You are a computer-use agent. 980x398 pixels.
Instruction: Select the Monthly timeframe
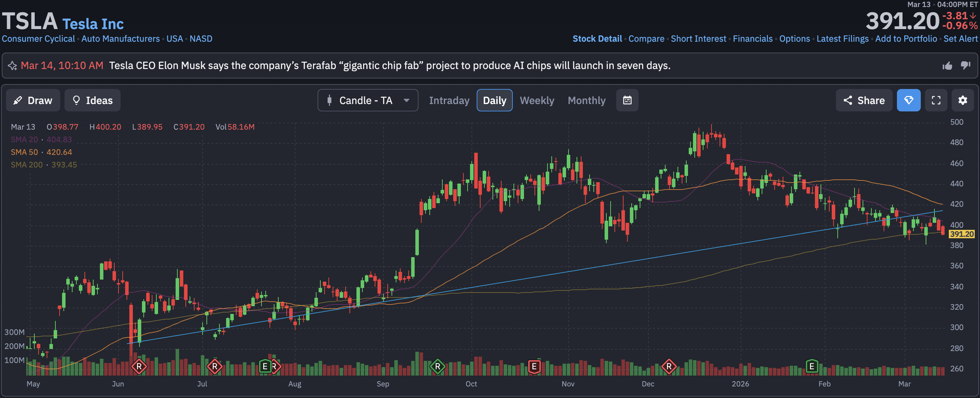586,100
